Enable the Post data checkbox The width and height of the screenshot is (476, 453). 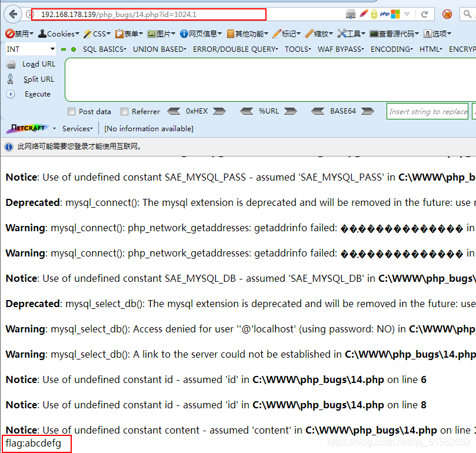71,111
